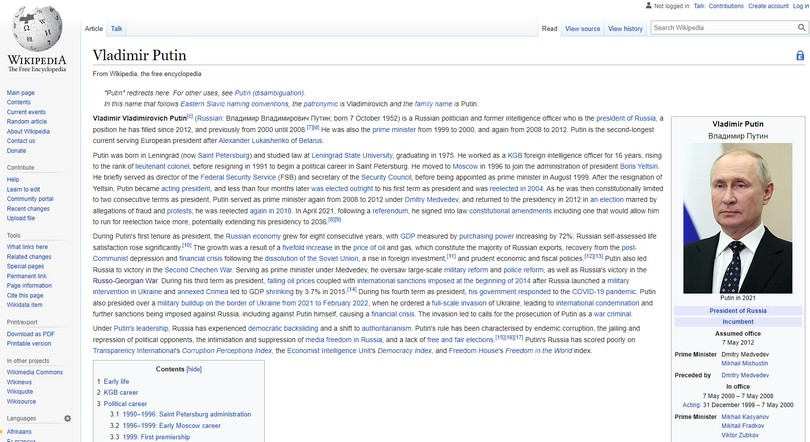Hide the Contents table with hide toggle

193,369
